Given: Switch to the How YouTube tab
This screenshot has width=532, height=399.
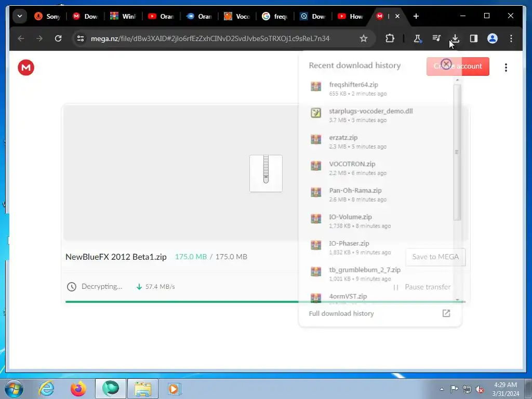Looking at the screenshot, I should [351, 16].
